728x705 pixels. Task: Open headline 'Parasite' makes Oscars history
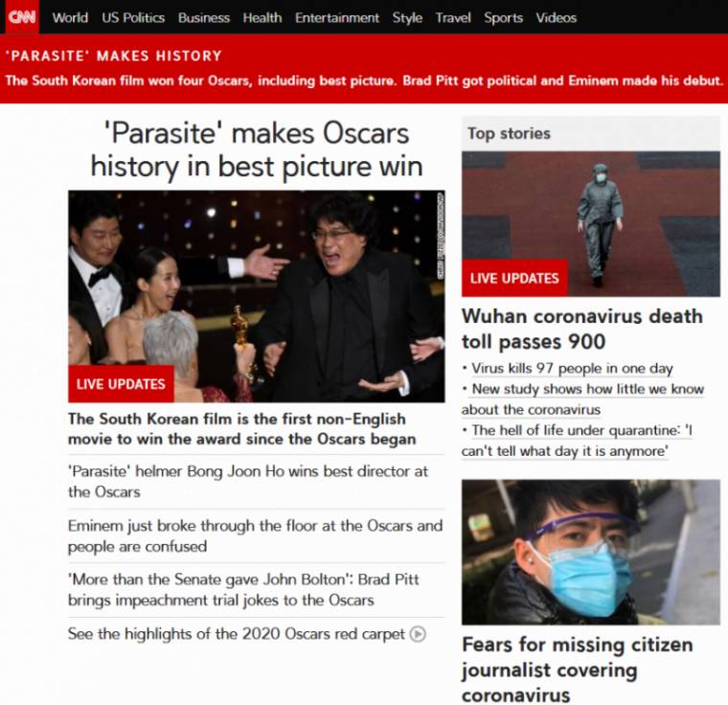pyautogui.click(x=257, y=149)
